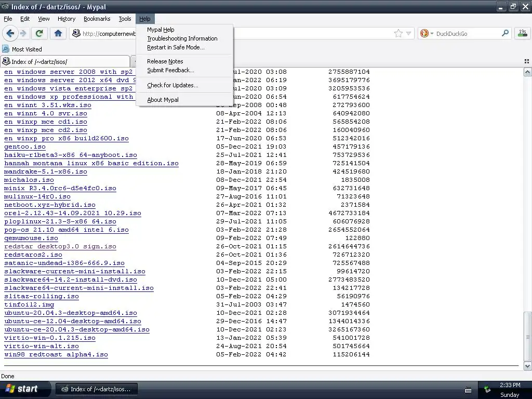
Task: Click the orel-2.12.43 iso link
Action: point(73,213)
